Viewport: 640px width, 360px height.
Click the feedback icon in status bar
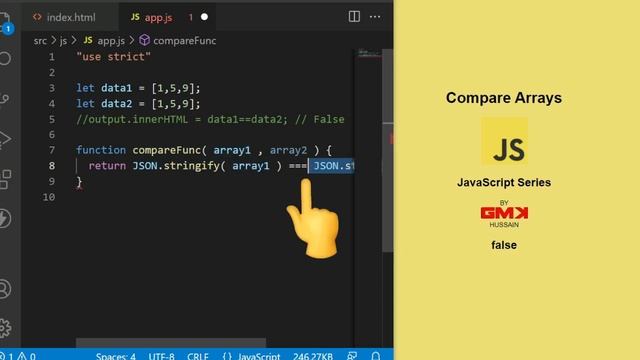[352, 356]
